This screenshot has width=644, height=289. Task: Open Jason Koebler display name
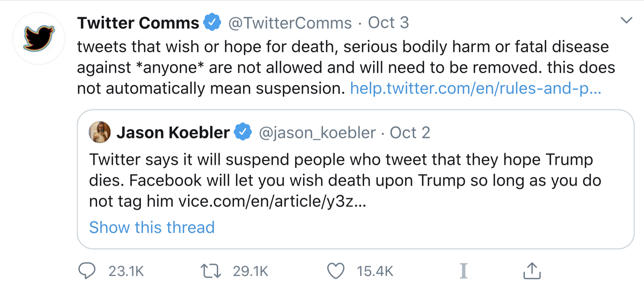[173, 133]
